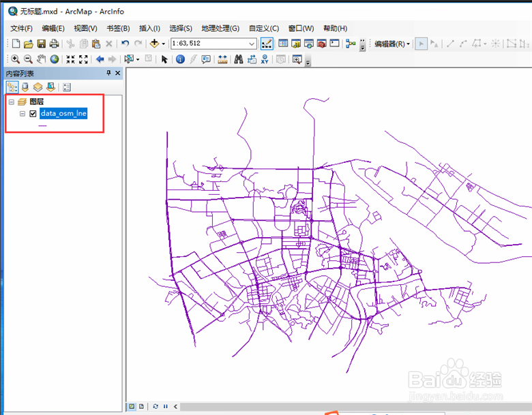532x415 pixels.
Task: Refresh the map display
Action: pos(156,406)
